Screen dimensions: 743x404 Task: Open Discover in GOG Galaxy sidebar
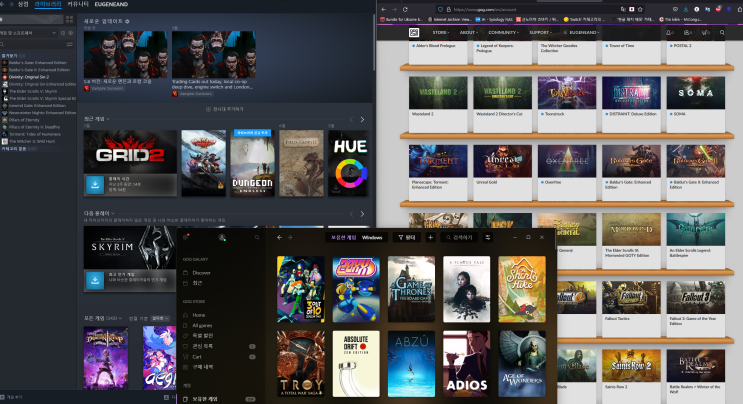(x=197, y=273)
